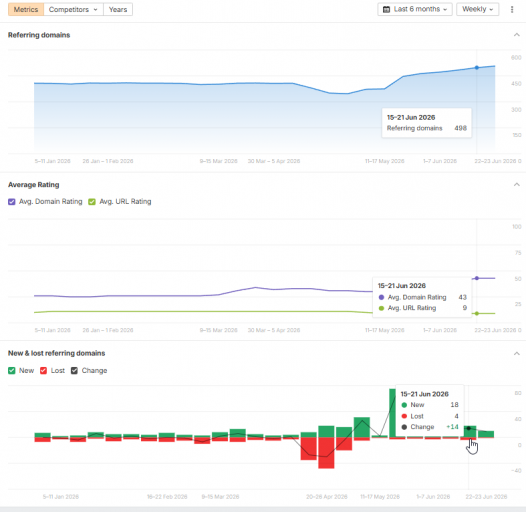526x512 pixels.
Task: Click the Referring domains heading
Action: coord(39,35)
